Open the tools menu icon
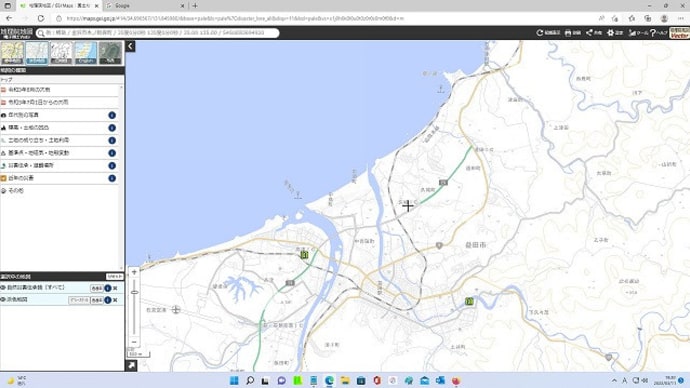The width and height of the screenshot is (690, 388). [x=638, y=33]
